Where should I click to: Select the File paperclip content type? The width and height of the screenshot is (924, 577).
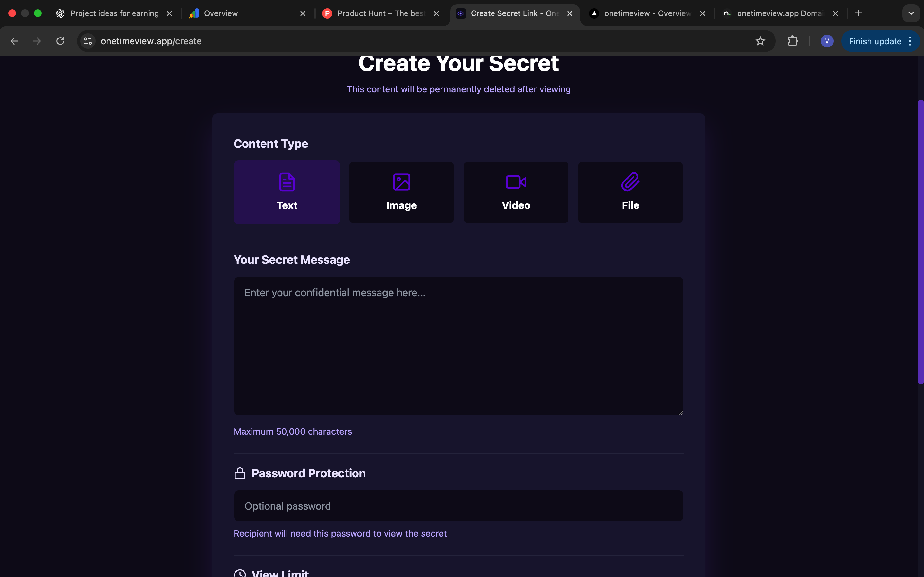tap(630, 192)
